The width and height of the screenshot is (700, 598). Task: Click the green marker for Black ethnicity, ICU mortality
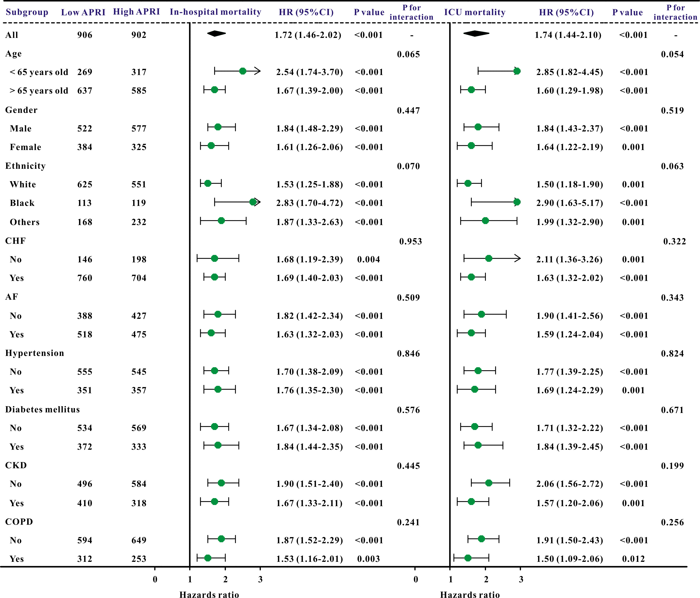[x=517, y=202]
